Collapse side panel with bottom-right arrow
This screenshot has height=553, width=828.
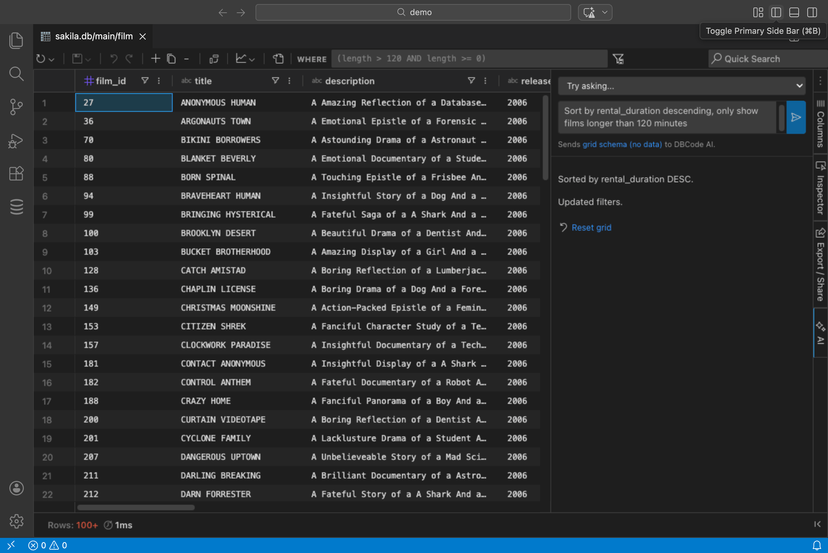[817, 524]
